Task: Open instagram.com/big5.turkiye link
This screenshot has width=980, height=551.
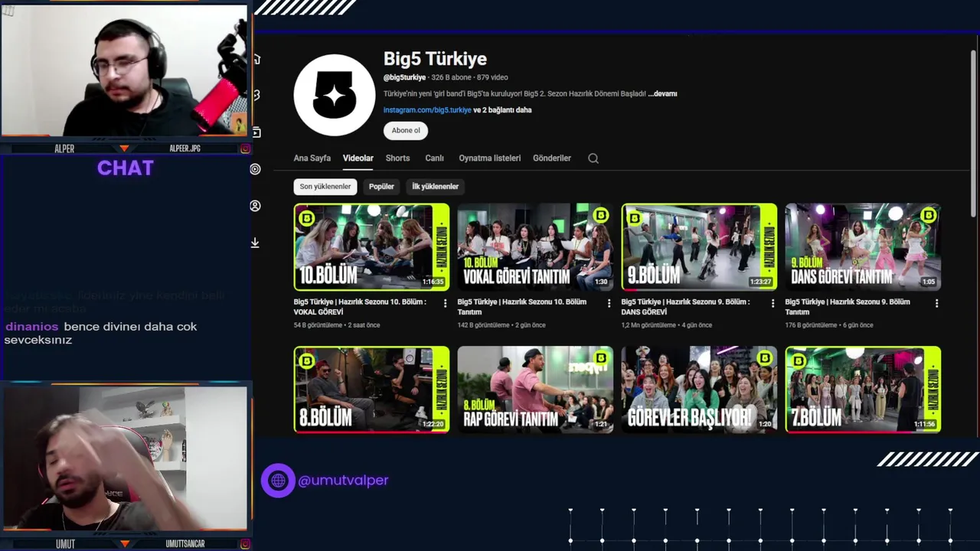Action: (x=427, y=110)
